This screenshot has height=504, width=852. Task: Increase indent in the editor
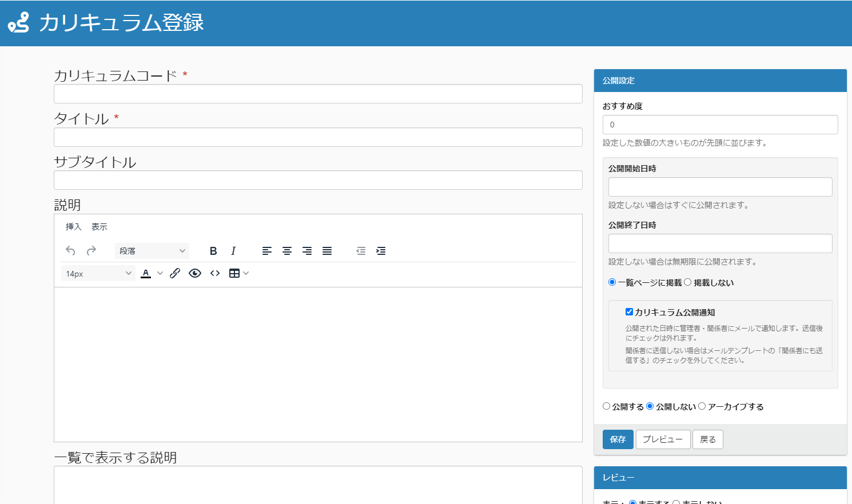(381, 251)
